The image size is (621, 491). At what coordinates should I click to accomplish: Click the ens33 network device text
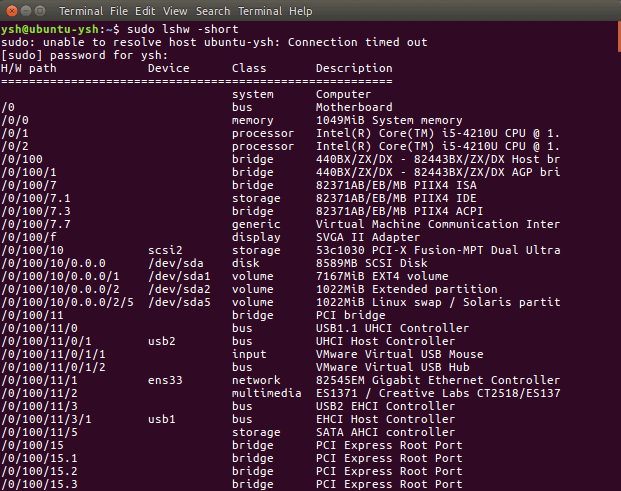click(165, 380)
